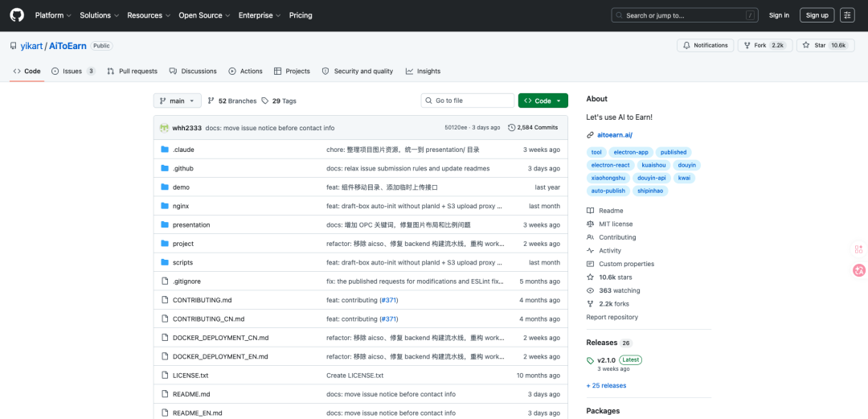Switch to the Actions tab
This screenshot has width=868, height=419.
coord(245,71)
